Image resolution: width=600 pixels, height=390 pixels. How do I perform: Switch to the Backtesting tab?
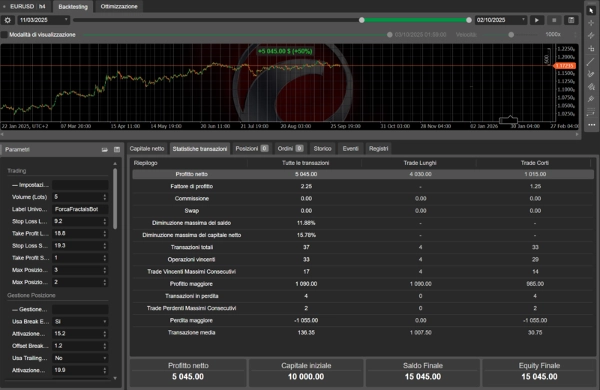[x=73, y=7]
